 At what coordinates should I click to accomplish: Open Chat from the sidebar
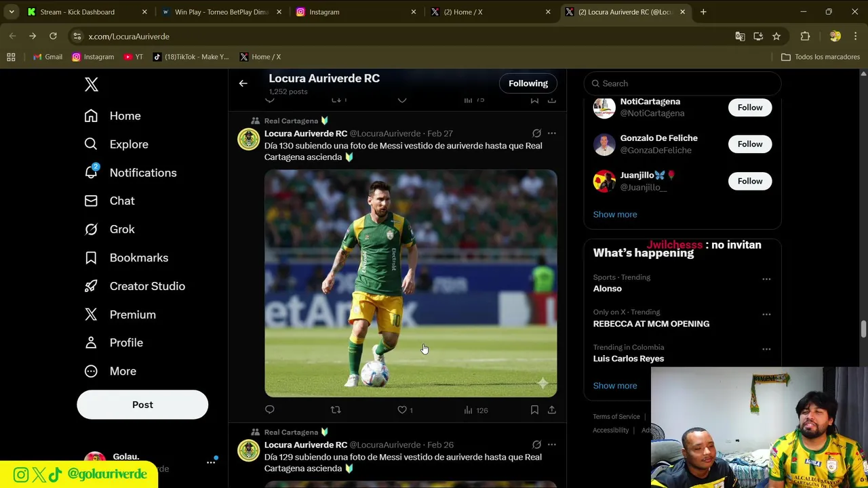(109, 201)
